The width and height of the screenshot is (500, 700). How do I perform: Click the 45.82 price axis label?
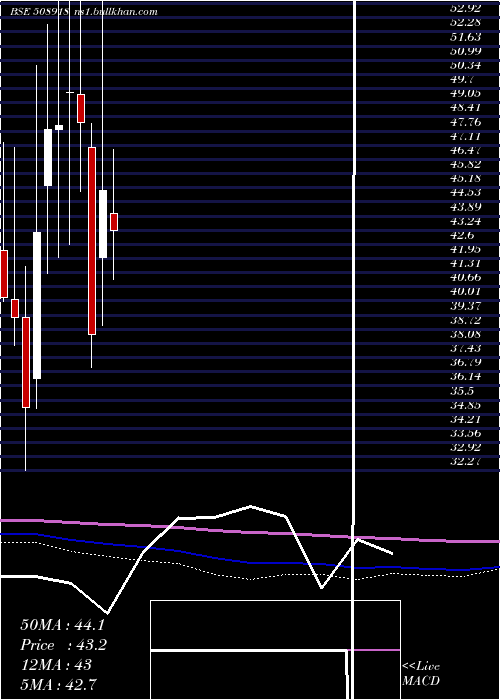click(466, 164)
